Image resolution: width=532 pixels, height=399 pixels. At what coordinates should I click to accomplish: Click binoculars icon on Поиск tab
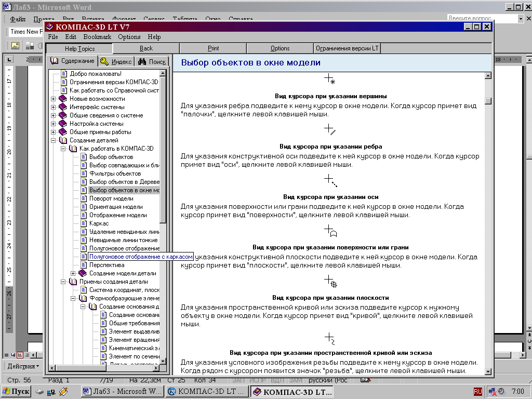142,61
